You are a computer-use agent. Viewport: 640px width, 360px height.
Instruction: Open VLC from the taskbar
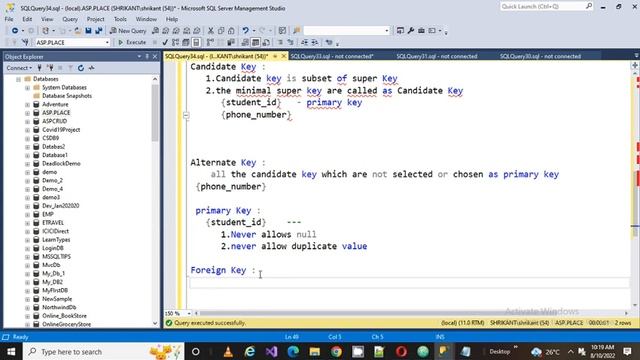click(x=229, y=351)
